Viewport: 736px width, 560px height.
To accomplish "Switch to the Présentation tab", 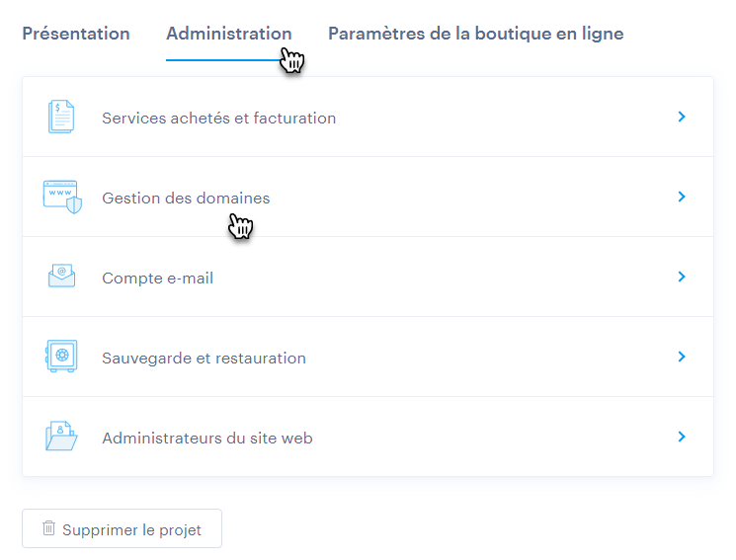I will tap(76, 34).
